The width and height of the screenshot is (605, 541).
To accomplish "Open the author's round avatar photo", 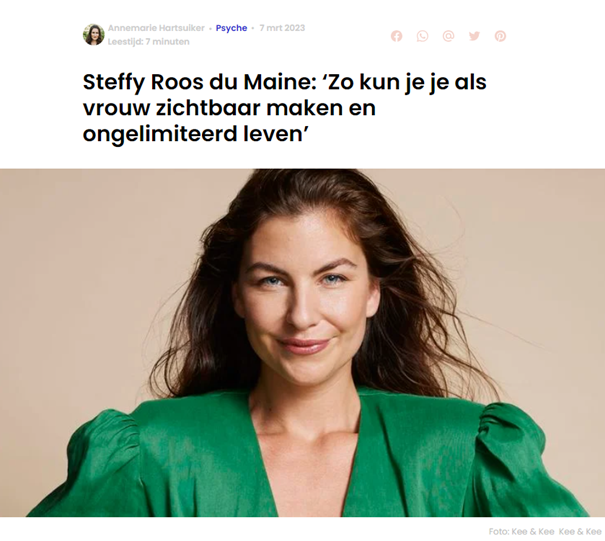I will (94, 35).
